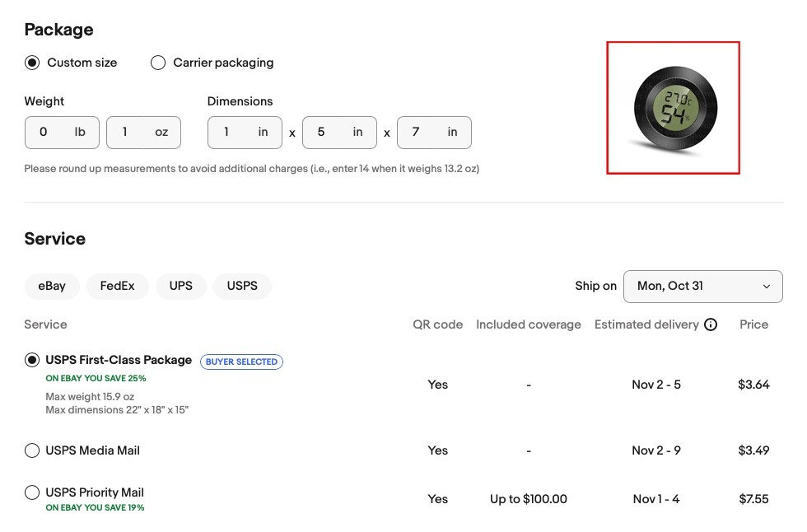The height and width of the screenshot is (532, 807).
Task: Click the $3.49 price for Media Mail
Action: point(753,450)
